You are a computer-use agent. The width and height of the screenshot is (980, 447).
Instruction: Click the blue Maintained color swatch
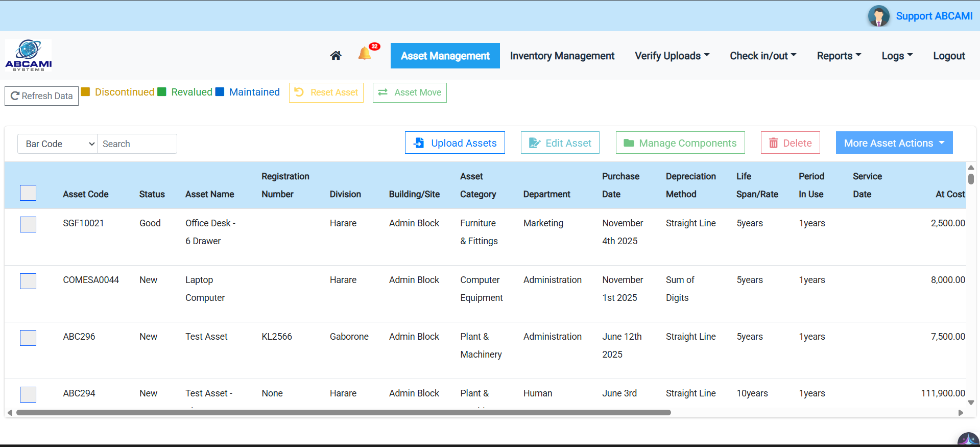(220, 92)
